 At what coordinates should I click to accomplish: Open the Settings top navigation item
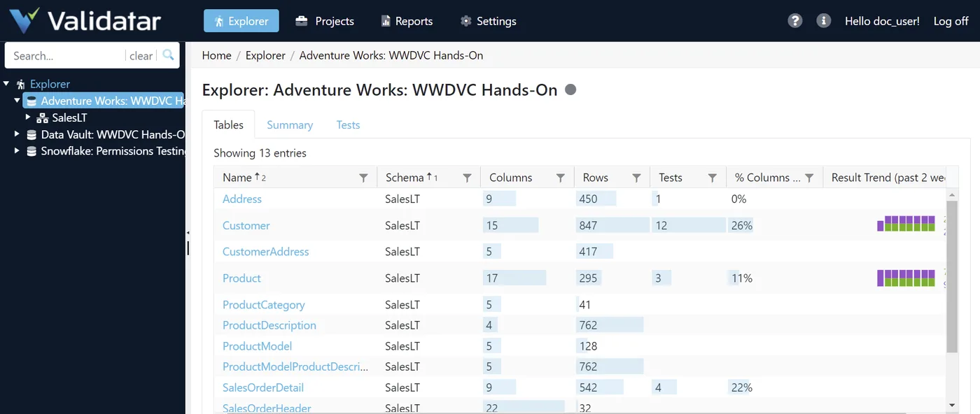point(488,21)
